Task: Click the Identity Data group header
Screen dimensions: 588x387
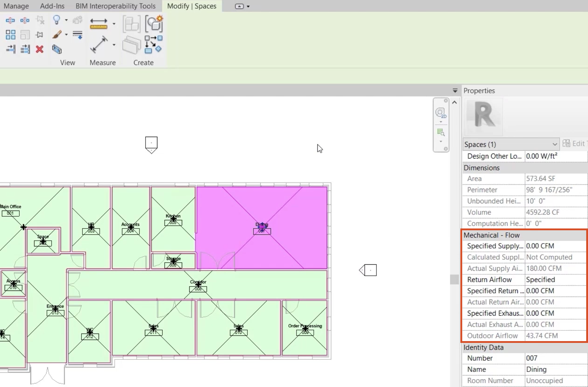Action: pyautogui.click(x=525, y=347)
